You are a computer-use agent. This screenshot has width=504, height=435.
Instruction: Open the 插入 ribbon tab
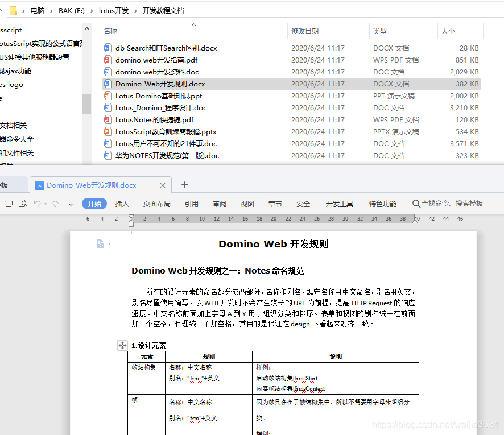[122, 204]
